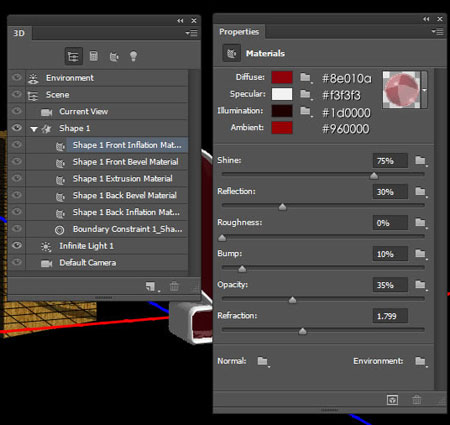Filter 3D panel by materials
This screenshot has width=450, height=425.
[114, 57]
